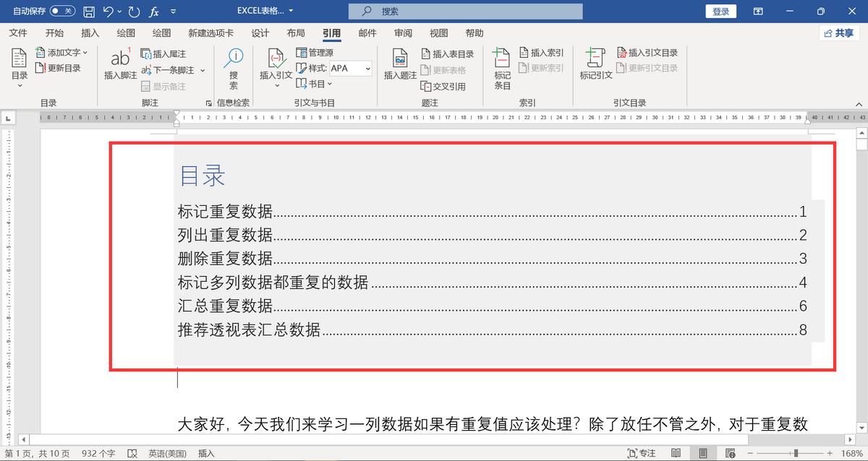The image size is (868, 461).
Task: Click the 共享 share button
Action: pyautogui.click(x=838, y=33)
